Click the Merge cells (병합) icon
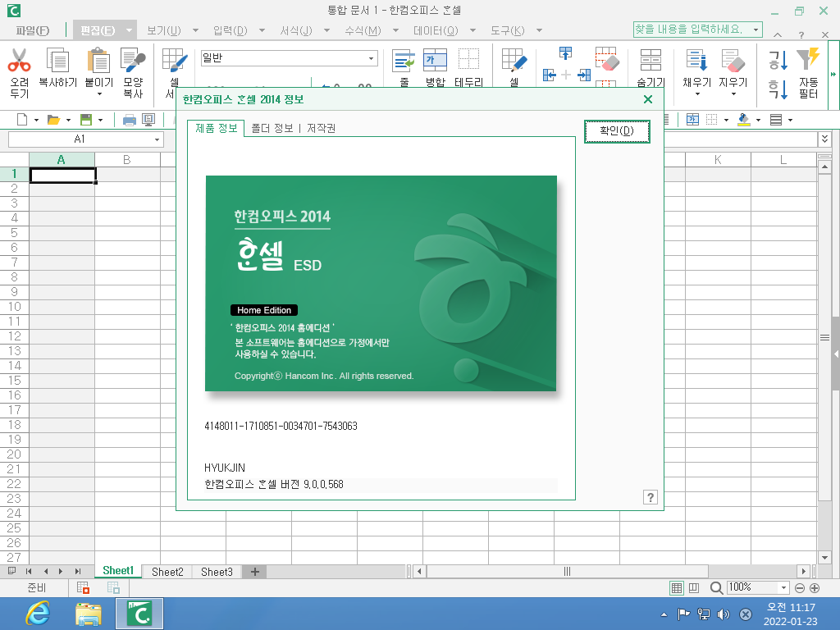 (x=435, y=60)
